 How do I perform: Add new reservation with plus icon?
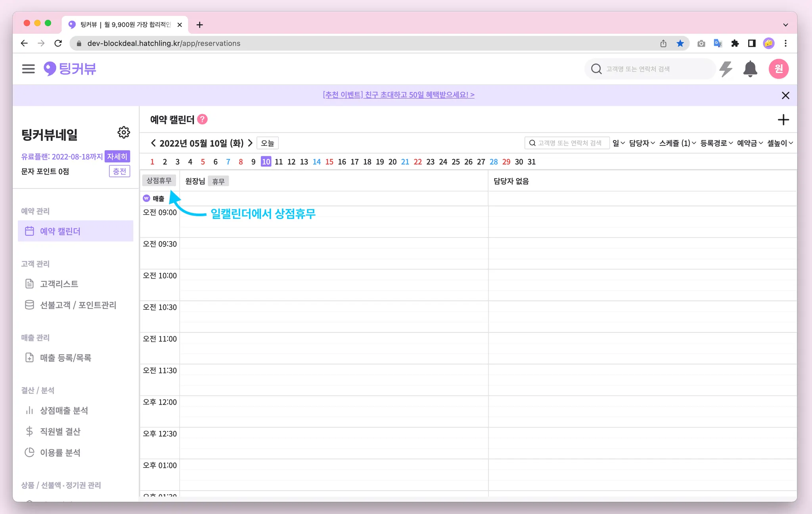click(x=783, y=120)
